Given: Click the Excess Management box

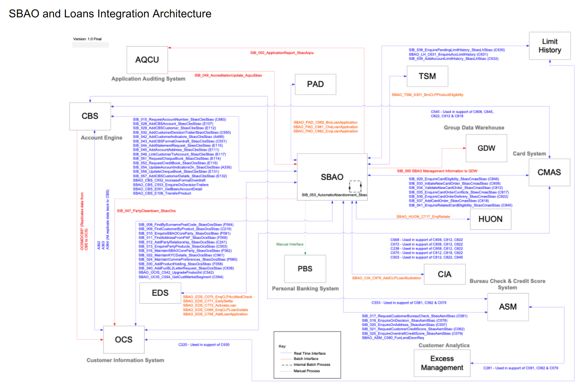Looking at the screenshot, I should click(442, 363).
